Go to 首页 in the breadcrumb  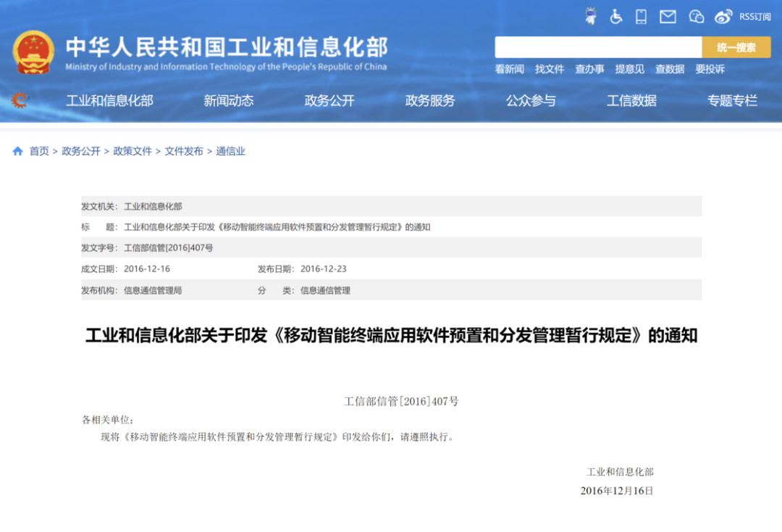(39, 151)
